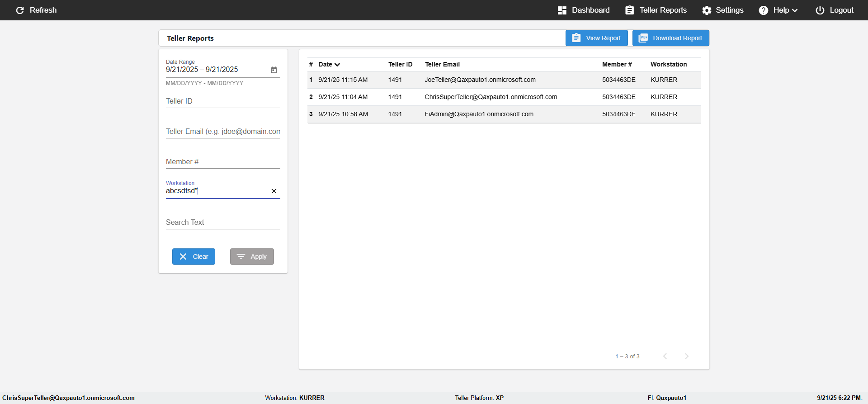Click status bar Workstation: KURRER entry
868x404 pixels.
pyautogui.click(x=295, y=398)
